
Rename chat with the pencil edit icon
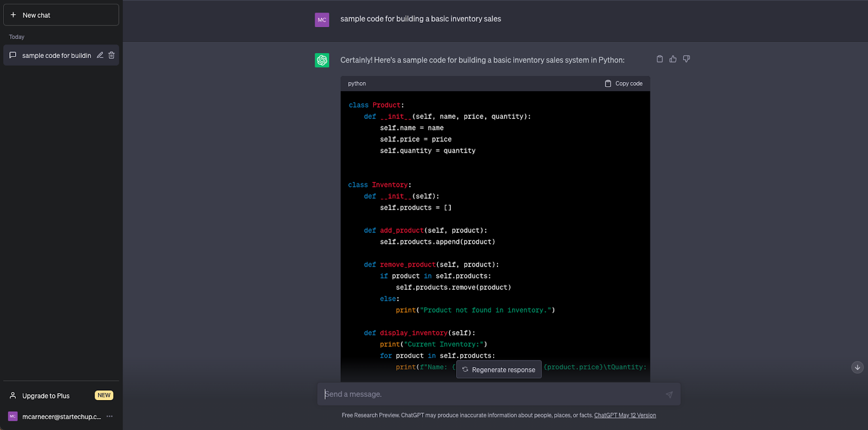100,55
